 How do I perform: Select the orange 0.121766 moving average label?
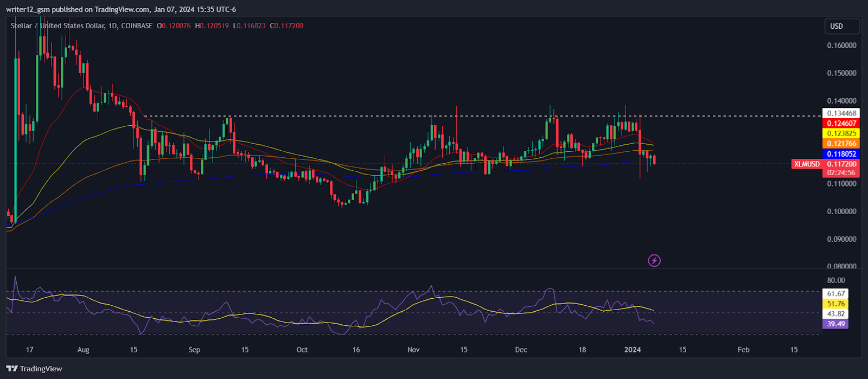[x=841, y=144]
